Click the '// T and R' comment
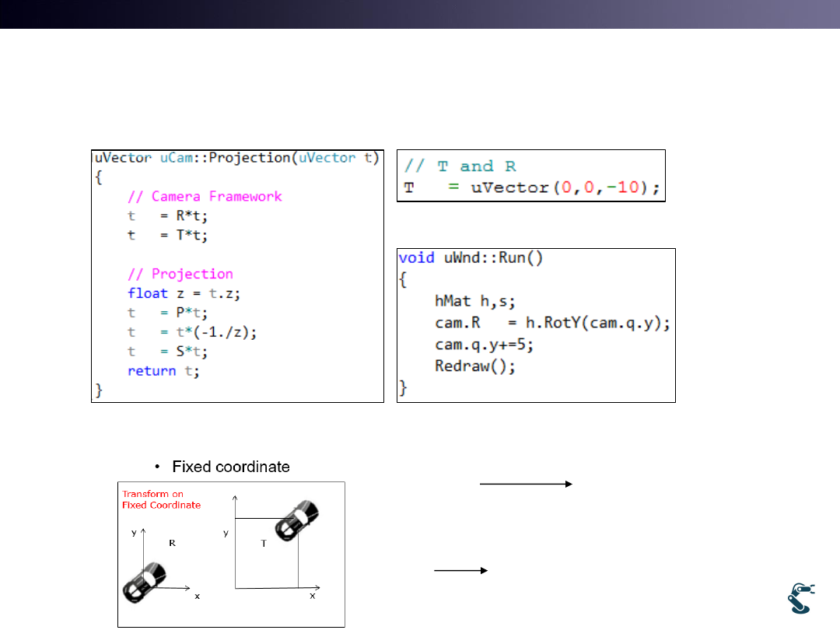 pos(459,166)
